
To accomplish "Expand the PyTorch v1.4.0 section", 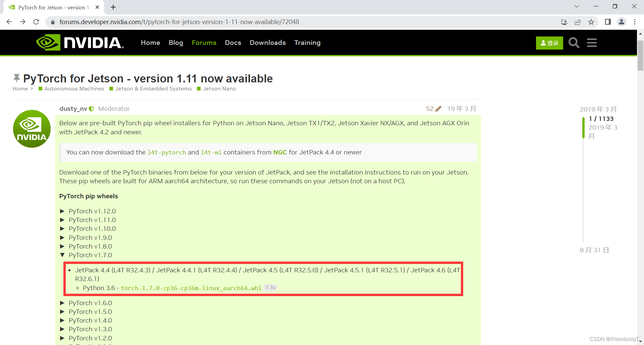I will tap(86, 320).
